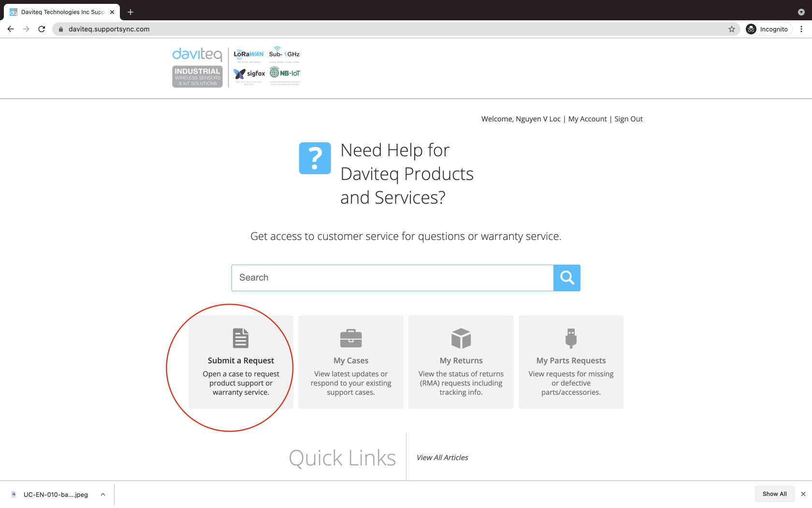Viewport: 812px width, 508px height.
Task: Open Chrome three-dot menu
Action: point(801,29)
